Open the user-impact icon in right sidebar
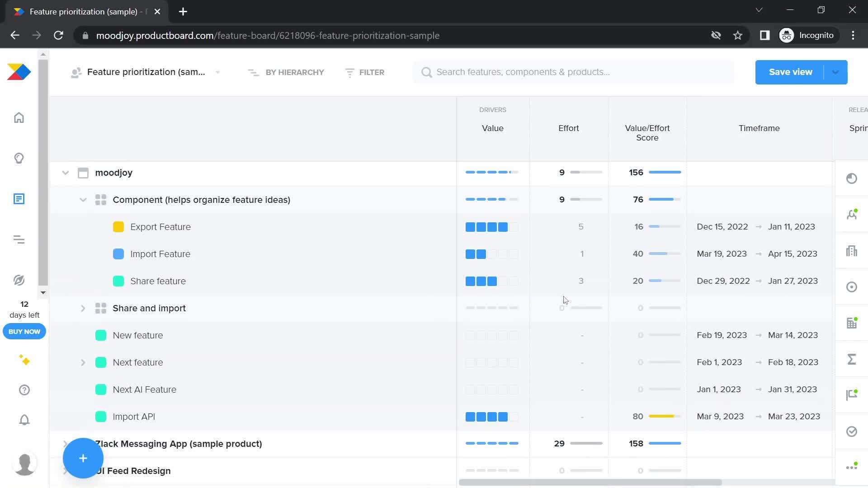The image size is (868, 488). tap(852, 215)
